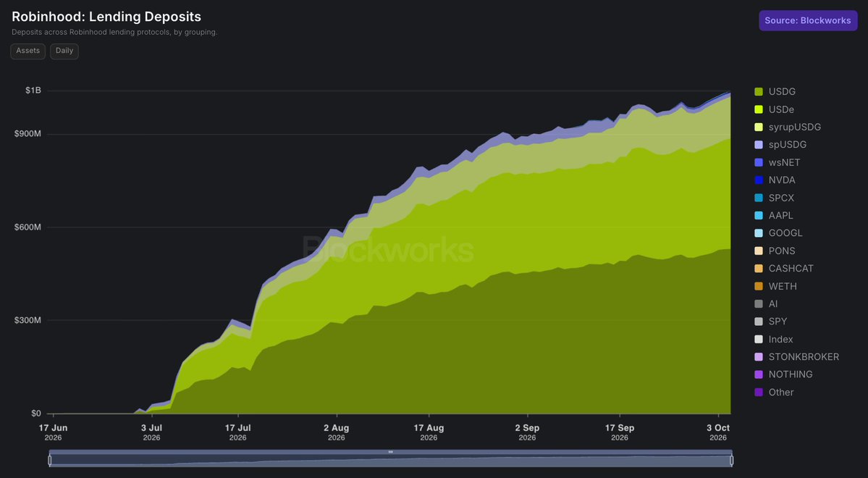868x478 pixels.
Task: Toggle the CASHCAT legend label
Action: (x=791, y=269)
